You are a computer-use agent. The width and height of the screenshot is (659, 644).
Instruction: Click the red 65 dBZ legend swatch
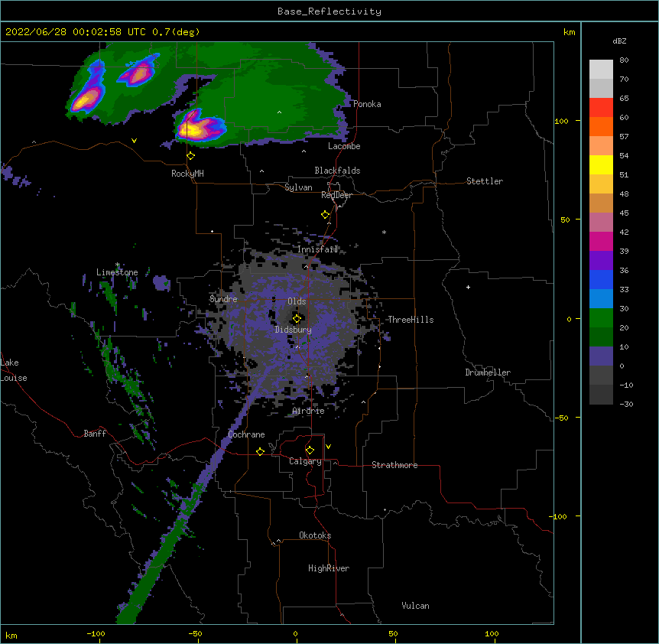click(x=601, y=108)
